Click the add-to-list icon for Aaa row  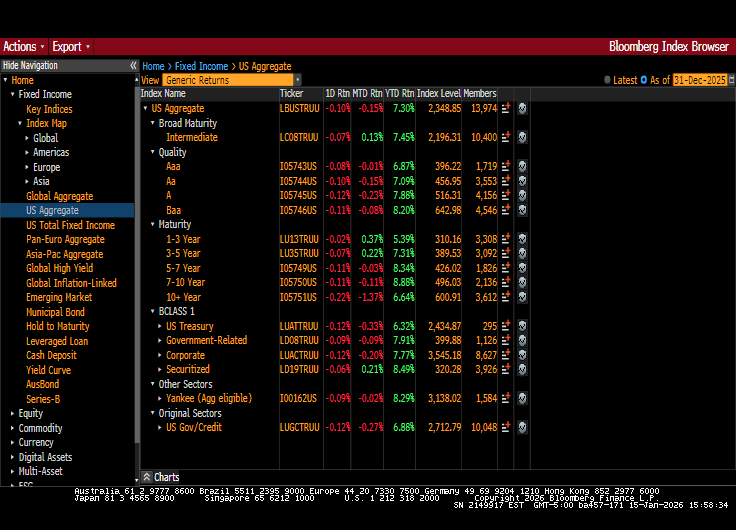pyautogui.click(x=506, y=167)
